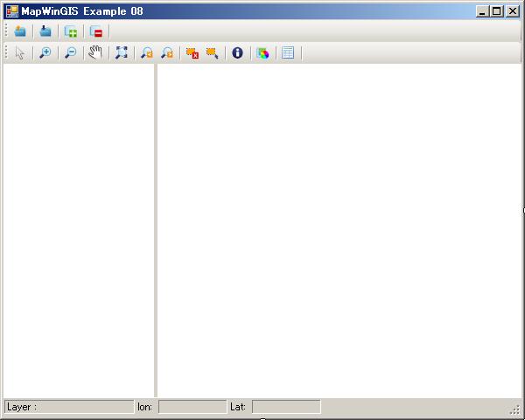Click the open project folder icon
Image resolution: width=525 pixels, height=420 pixels.
tap(20, 31)
